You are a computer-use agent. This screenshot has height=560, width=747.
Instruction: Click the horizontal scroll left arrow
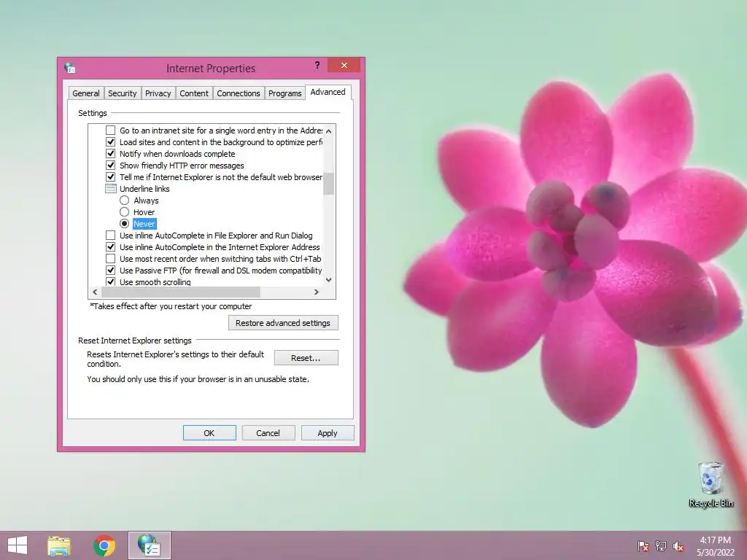click(95, 292)
